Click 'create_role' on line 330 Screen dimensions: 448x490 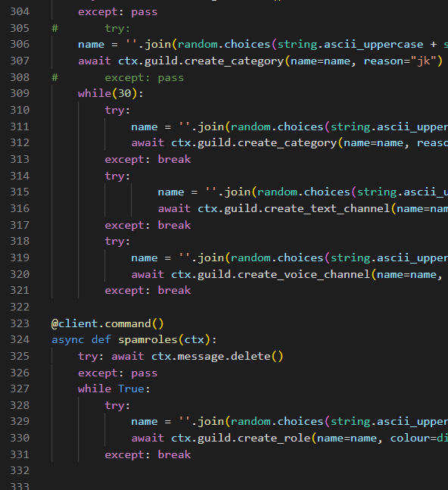tap(274, 439)
